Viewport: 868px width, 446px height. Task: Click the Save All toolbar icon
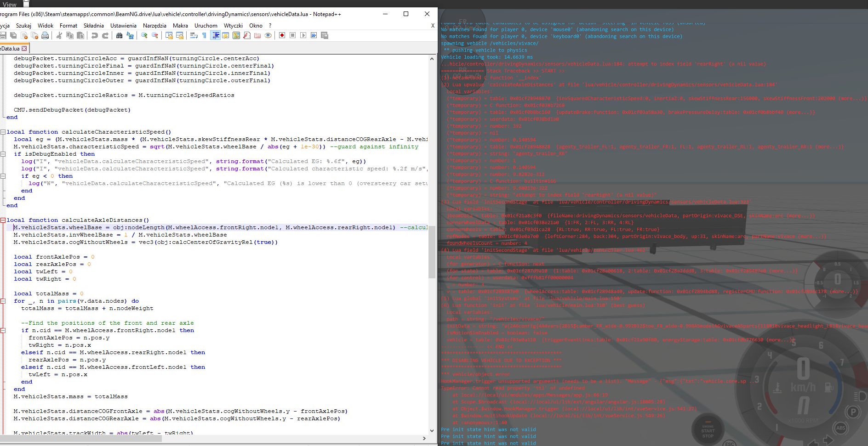point(13,35)
